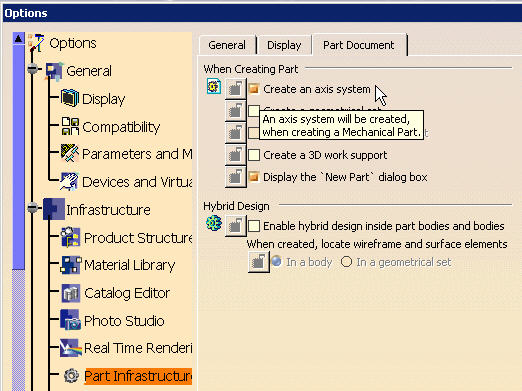Click the Real Time Rendering icon
522x391 pixels.
click(70, 348)
